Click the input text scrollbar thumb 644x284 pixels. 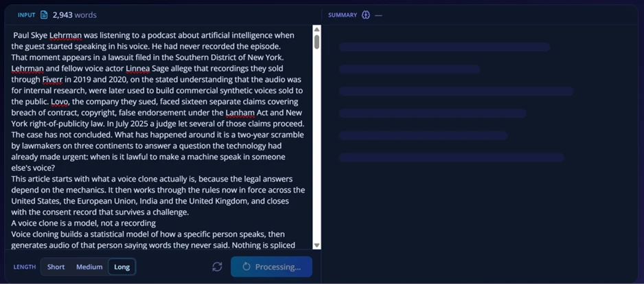pos(317,41)
